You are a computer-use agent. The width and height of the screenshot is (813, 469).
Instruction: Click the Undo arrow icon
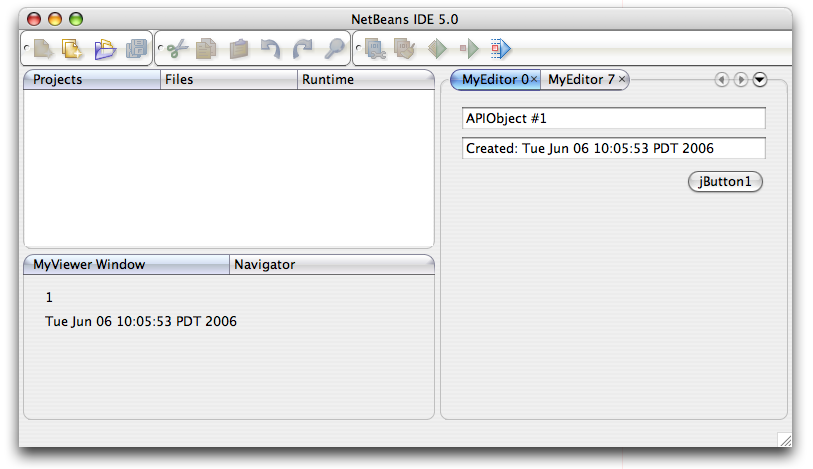click(271, 49)
